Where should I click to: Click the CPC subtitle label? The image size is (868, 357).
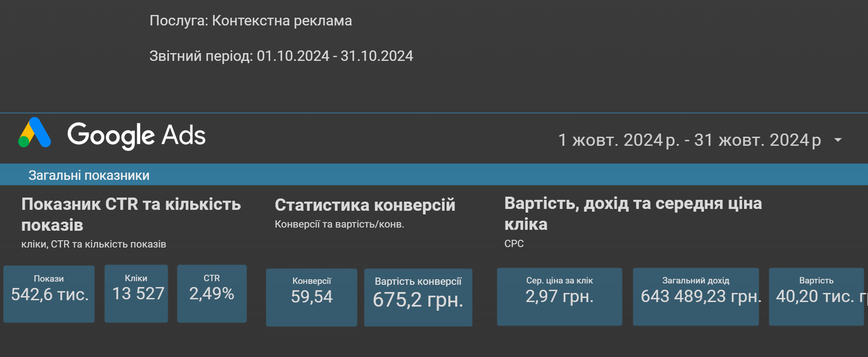[514, 244]
